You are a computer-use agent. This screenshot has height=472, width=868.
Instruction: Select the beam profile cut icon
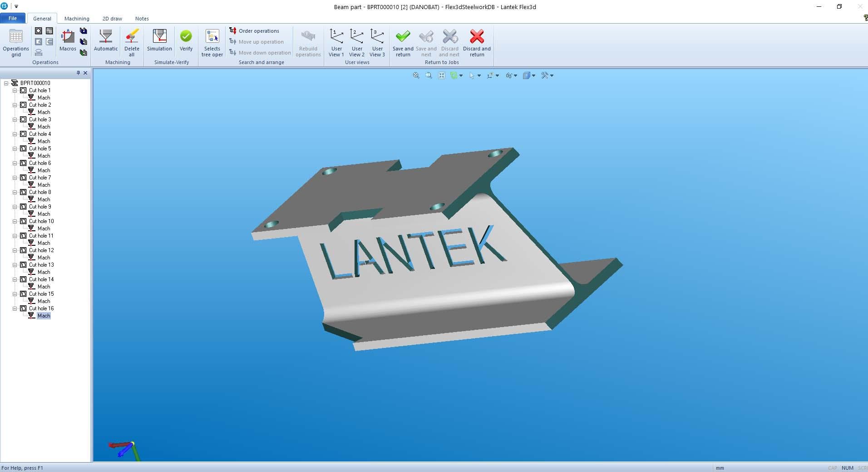49,42
